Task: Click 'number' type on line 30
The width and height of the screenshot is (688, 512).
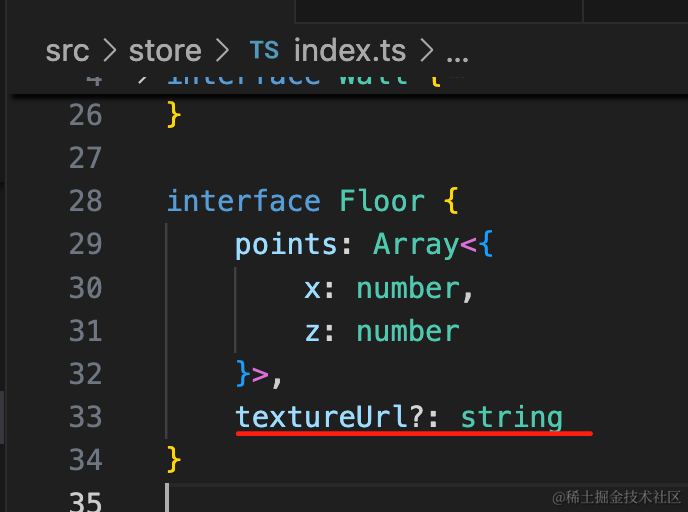Action: [x=408, y=288]
